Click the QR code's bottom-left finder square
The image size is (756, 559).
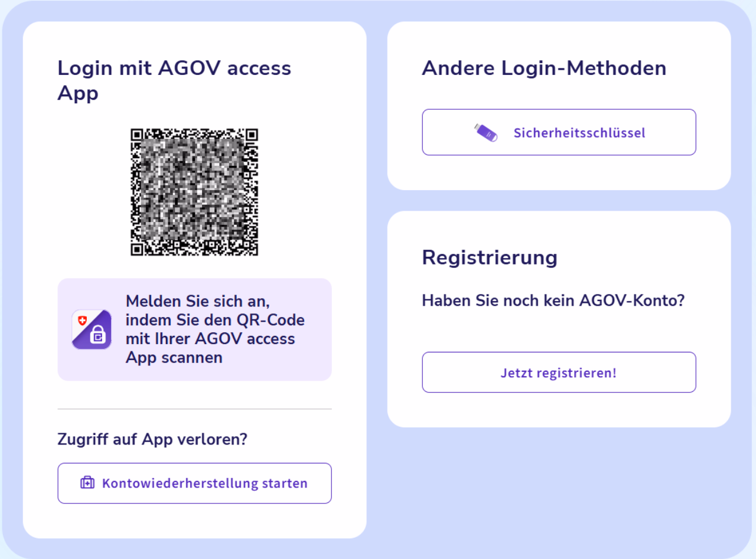[137, 249]
